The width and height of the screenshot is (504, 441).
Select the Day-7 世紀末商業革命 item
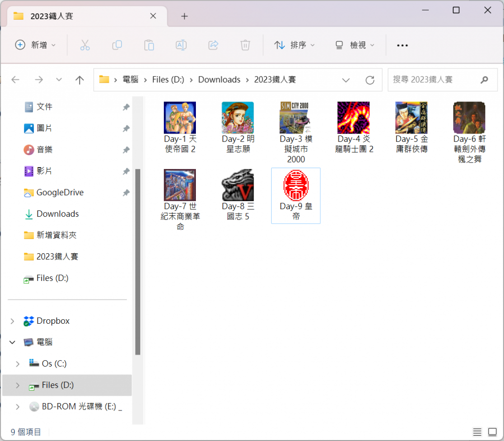180,200
